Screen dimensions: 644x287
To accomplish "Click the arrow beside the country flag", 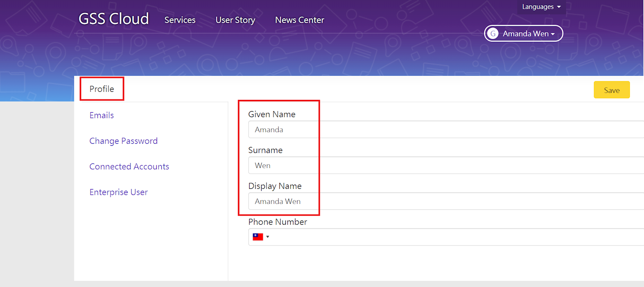I will click(x=268, y=237).
